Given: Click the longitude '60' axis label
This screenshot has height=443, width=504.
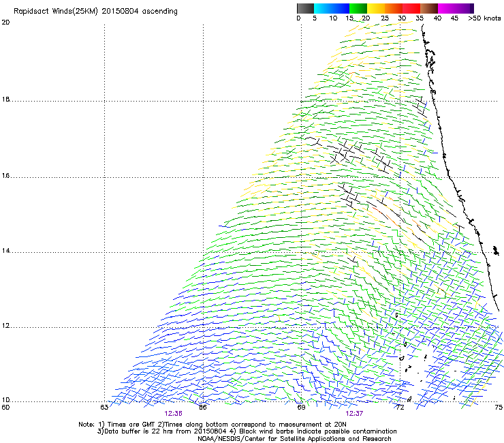Looking at the screenshot, I should click(5, 408).
